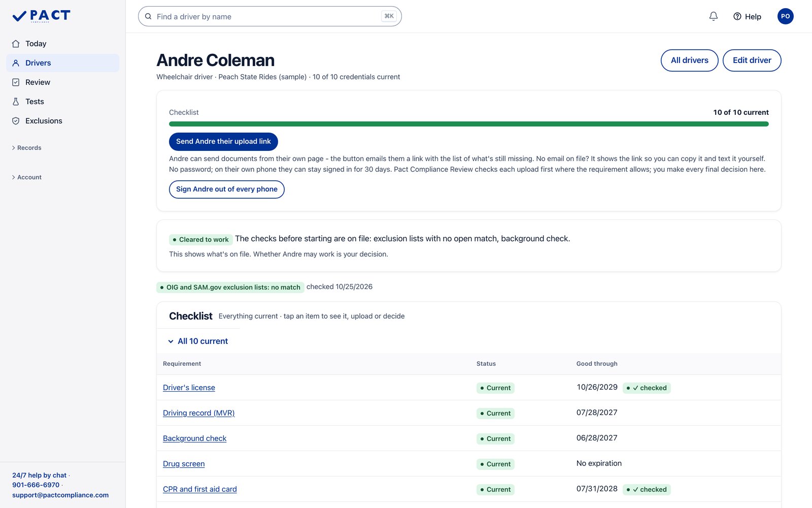Open the PO user avatar menu
The image size is (812, 508).
tap(785, 16)
